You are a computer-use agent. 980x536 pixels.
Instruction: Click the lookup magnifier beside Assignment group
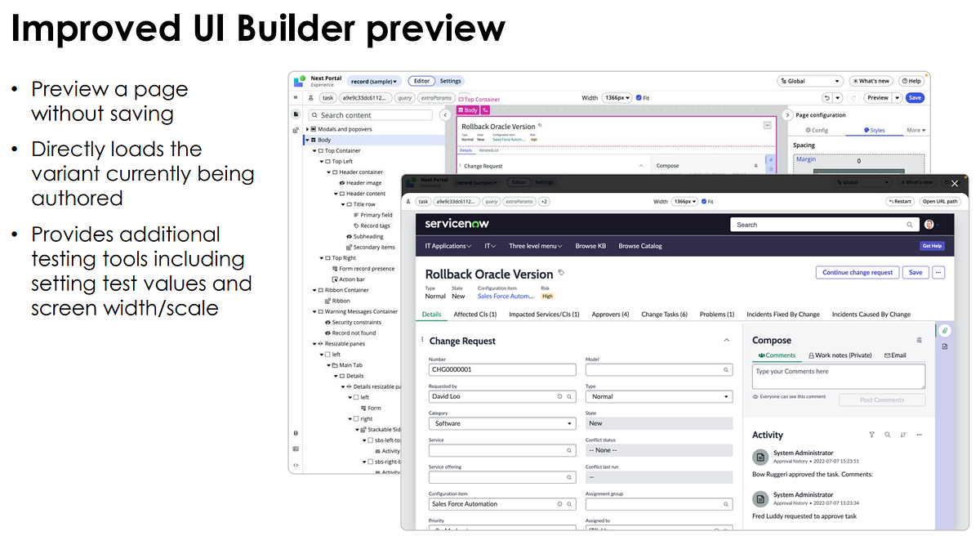coord(727,504)
